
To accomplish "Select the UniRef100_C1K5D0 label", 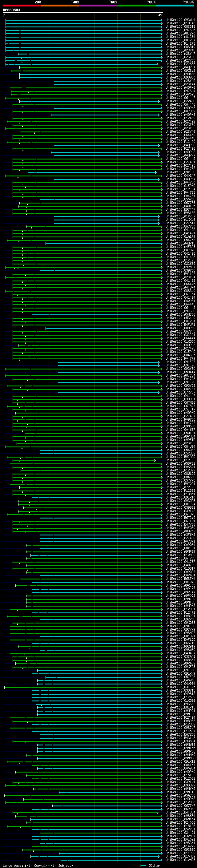I will (x=180, y=341).
